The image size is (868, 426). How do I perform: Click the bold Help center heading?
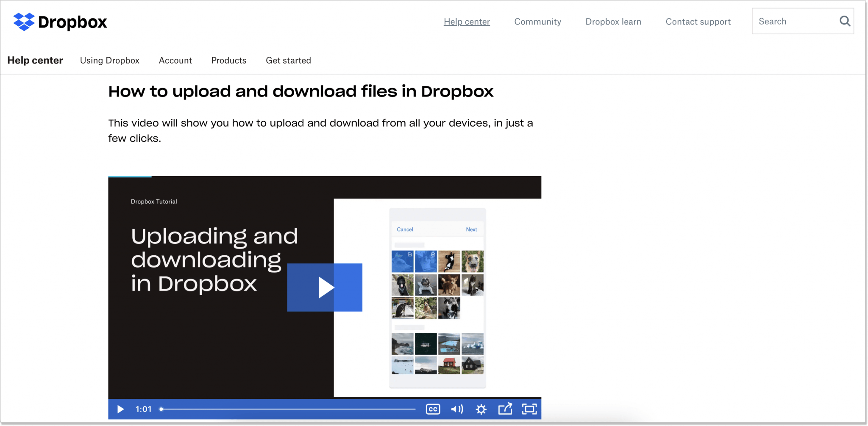tap(35, 61)
